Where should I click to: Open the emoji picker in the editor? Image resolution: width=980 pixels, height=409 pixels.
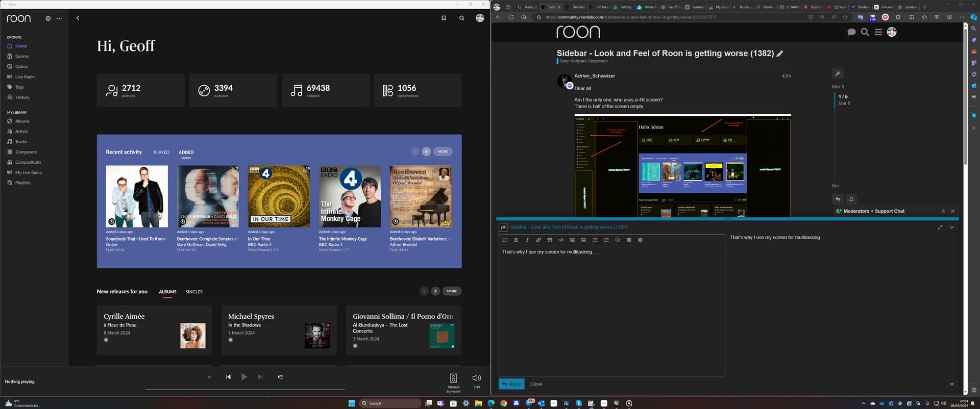coord(618,240)
